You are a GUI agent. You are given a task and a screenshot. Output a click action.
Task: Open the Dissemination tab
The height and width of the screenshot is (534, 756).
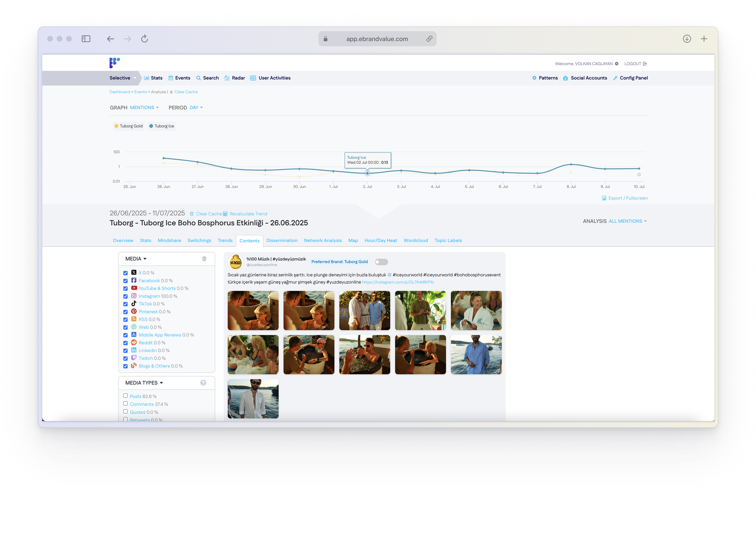click(282, 241)
